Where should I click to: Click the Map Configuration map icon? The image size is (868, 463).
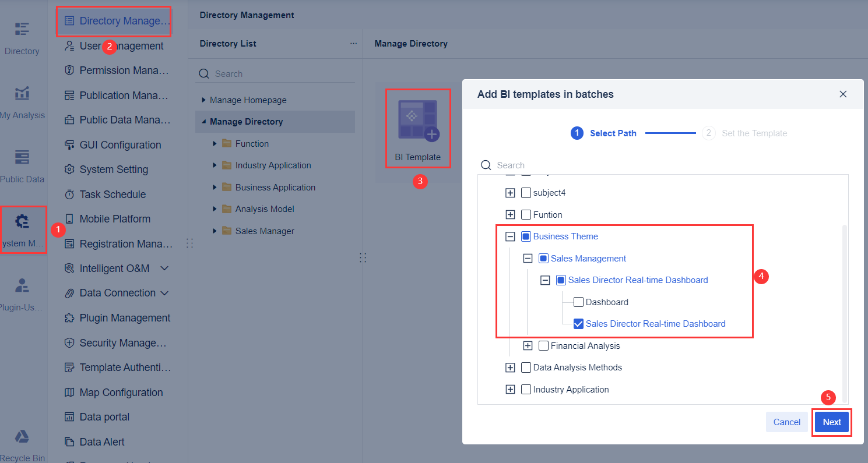[x=69, y=393]
